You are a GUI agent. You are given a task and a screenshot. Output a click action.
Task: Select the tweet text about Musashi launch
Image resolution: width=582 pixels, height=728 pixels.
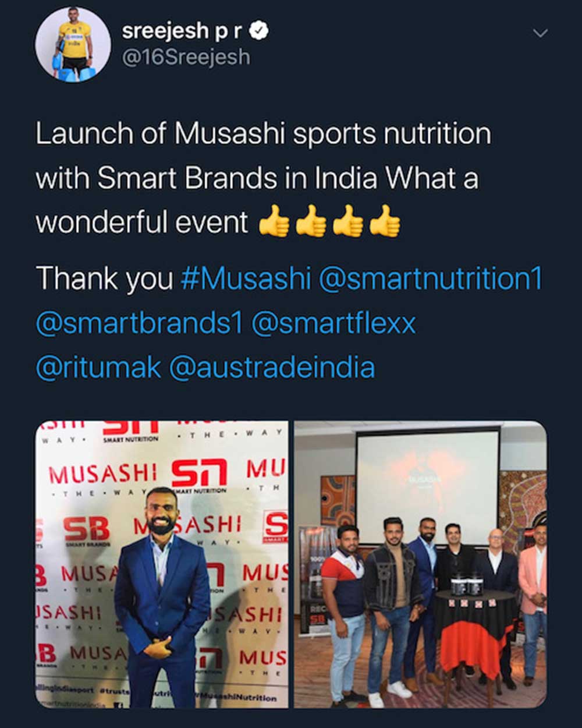tap(264, 178)
